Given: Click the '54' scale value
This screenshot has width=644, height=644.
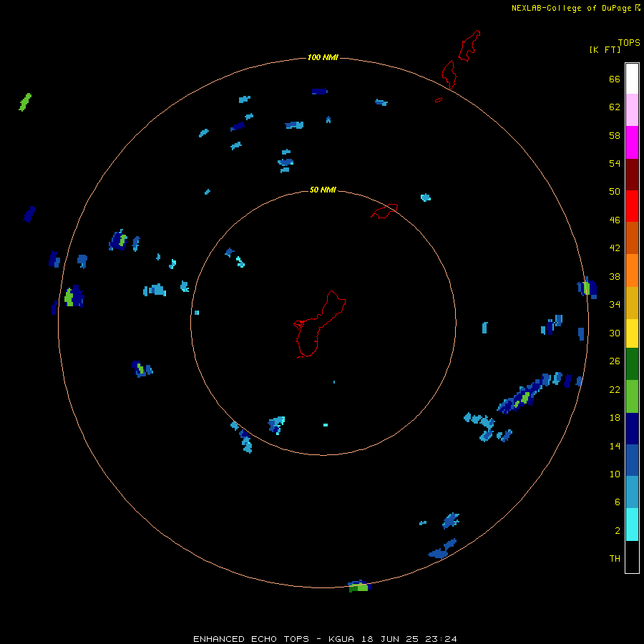Looking at the screenshot, I should 615,163.
